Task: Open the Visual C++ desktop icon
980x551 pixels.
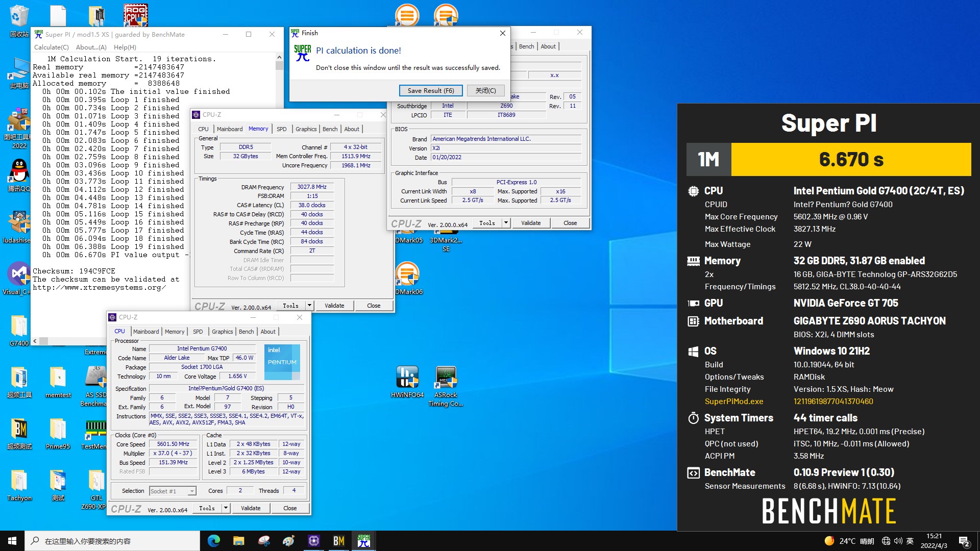Action: coord(19,278)
